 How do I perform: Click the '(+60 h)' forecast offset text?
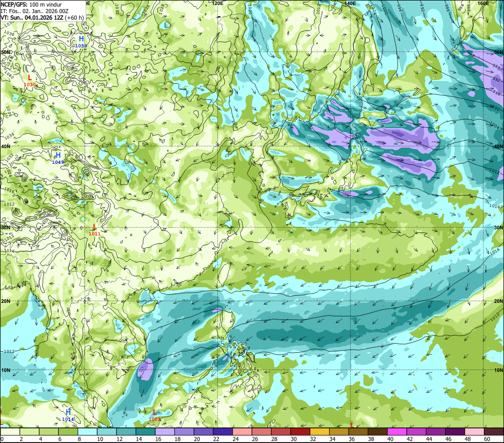click(74, 17)
